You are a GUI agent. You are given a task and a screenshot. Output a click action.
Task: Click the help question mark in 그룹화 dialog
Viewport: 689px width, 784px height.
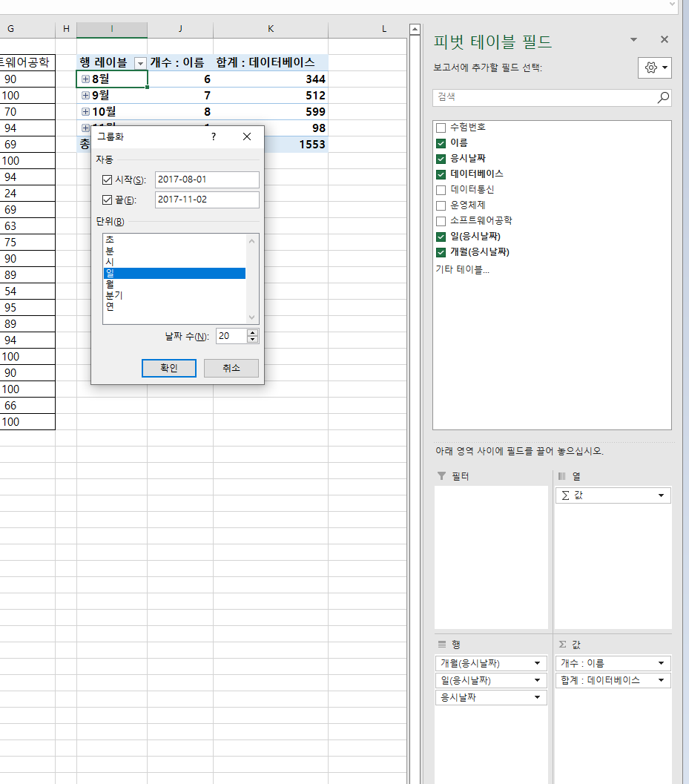point(214,136)
